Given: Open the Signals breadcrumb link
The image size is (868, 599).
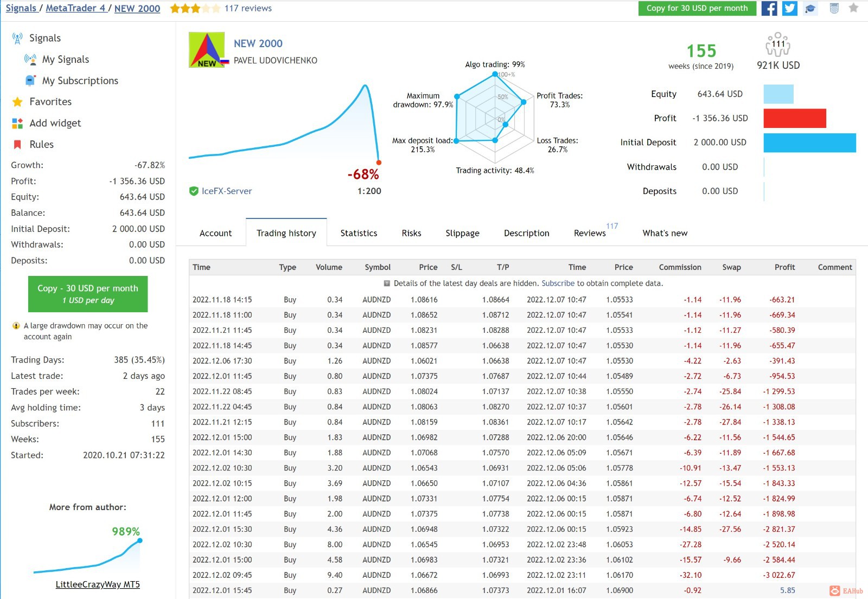Looking at the screenshot, I should point(21,8).
